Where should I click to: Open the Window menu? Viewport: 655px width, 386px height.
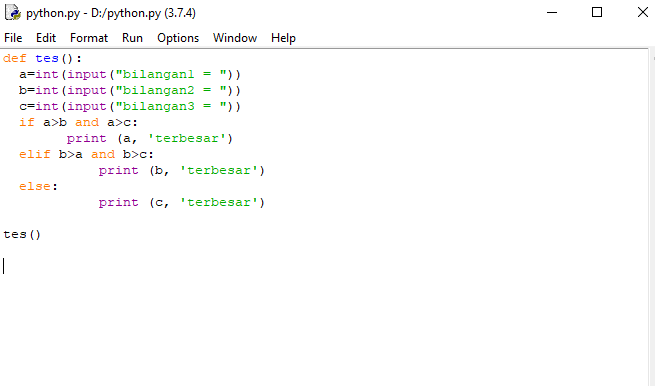(235, 38)
